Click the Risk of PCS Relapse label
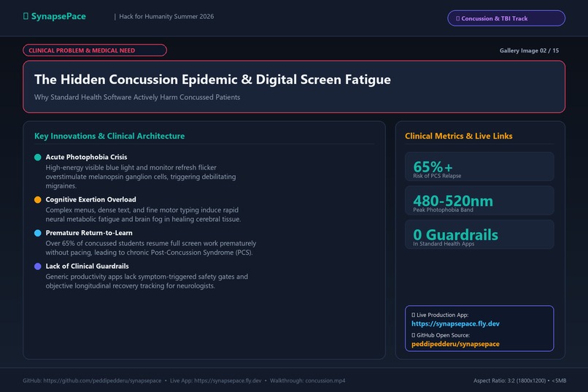Screen dimensions: 588x392 pyautogui.click(x=437, y=176)
